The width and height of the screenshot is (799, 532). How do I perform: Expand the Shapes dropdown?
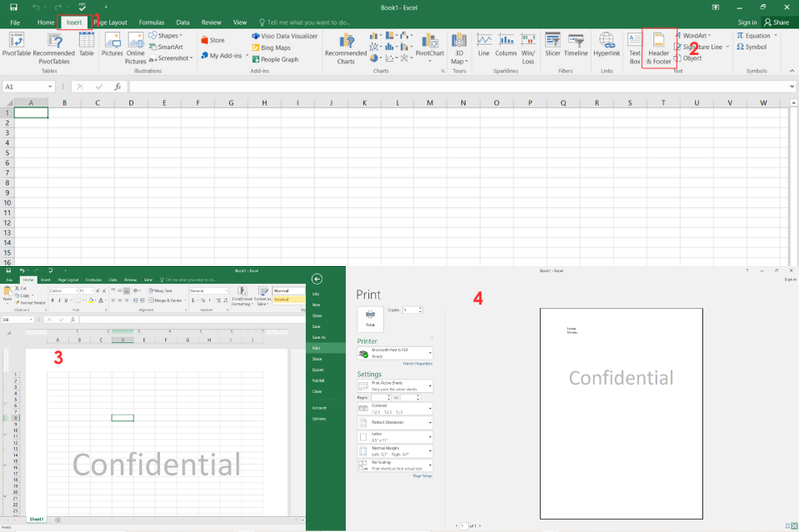(168, 36)
